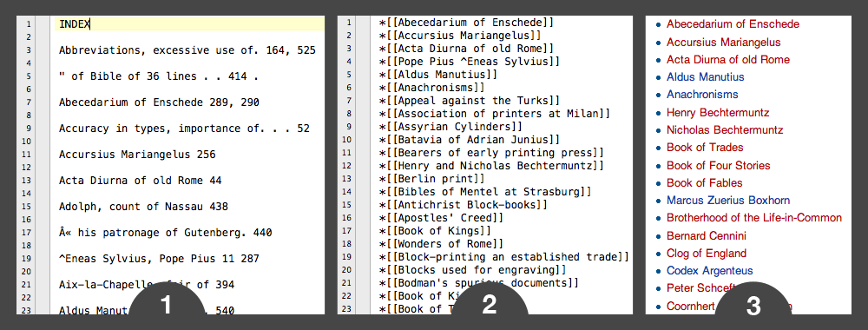Open the Book of Four Stories link
The width and height of the screenshot is (868, 330).
[718, 165]
